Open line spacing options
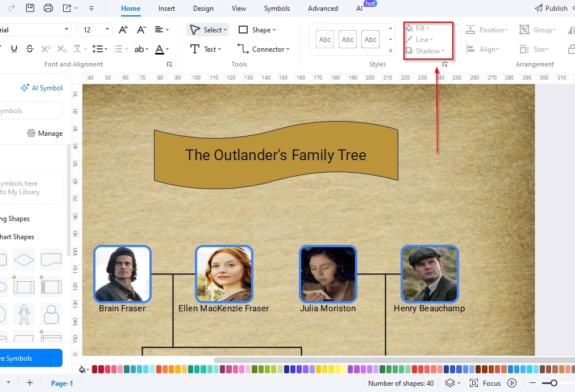Screen dimensions: 575x392 (x=99, y=49)
